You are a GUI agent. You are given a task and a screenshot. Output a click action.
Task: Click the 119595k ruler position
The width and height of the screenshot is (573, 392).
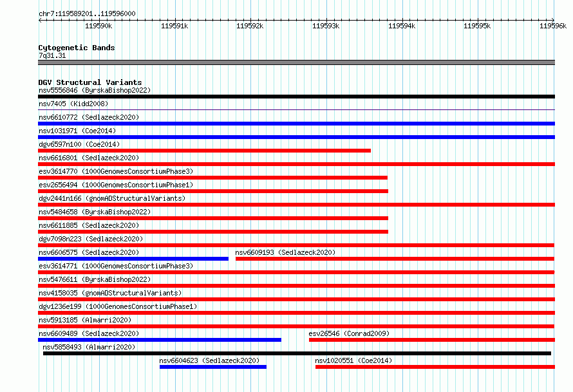click(477, 26)
